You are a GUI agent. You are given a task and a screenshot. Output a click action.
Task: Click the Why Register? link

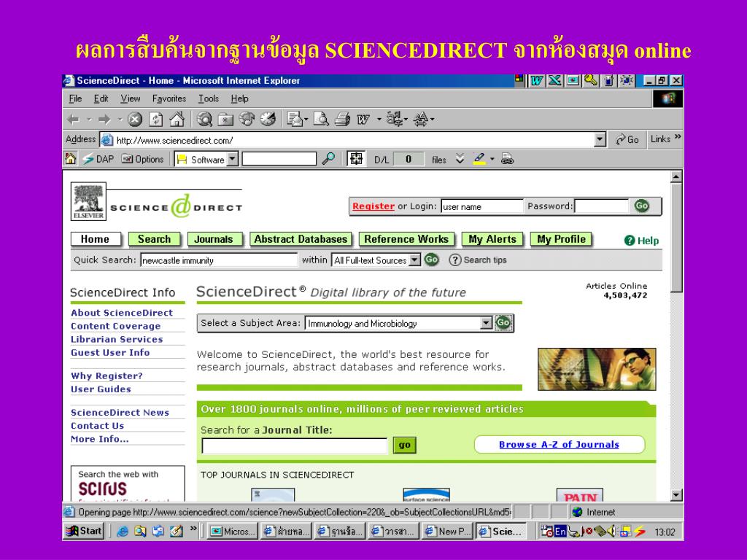pyautogui.click(x=107, y=376)
